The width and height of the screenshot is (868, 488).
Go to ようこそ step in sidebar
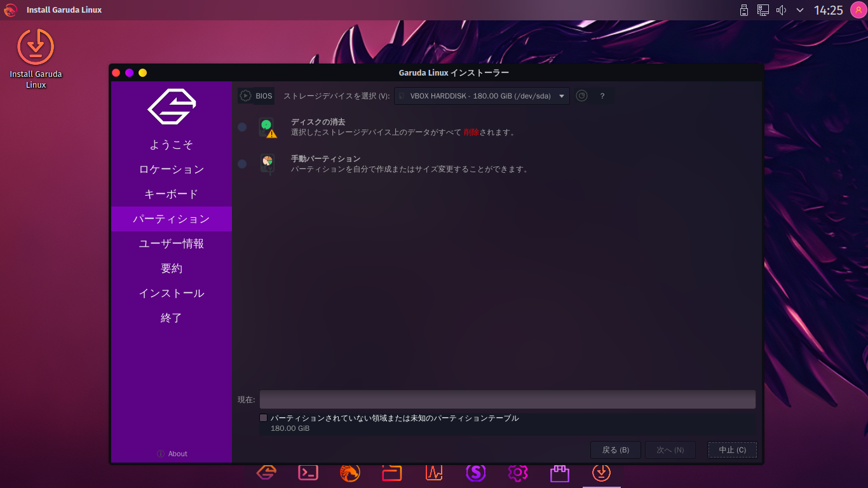click(172, 144)
